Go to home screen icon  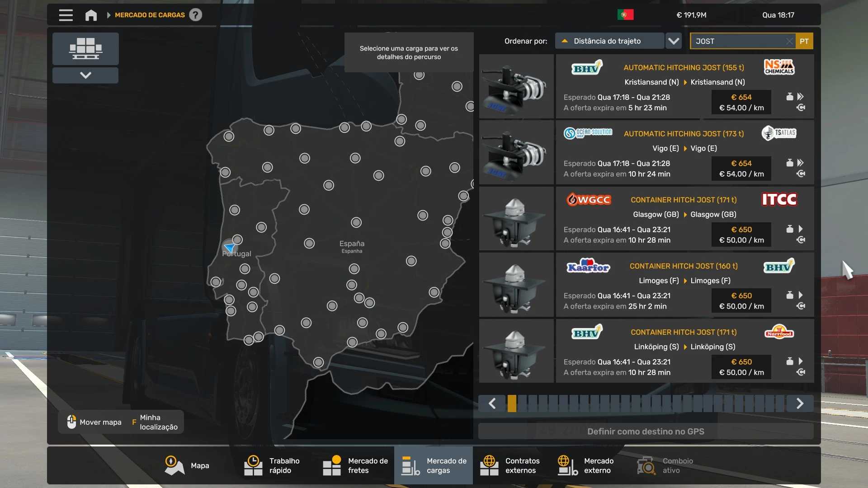(91, 15)
